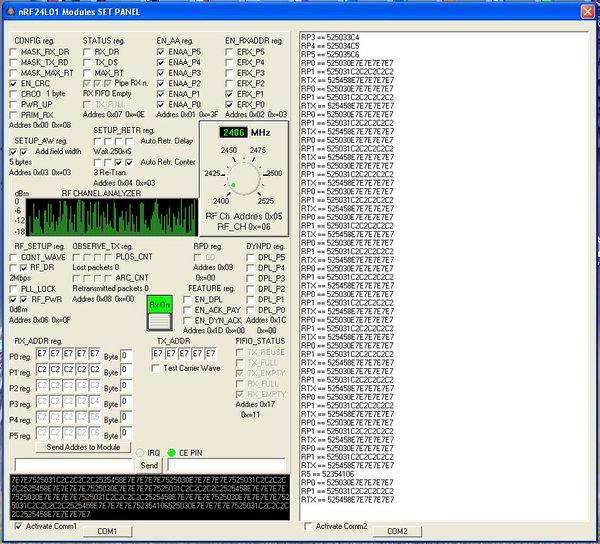Click the green CE PIN indicator

coord(171,453)
